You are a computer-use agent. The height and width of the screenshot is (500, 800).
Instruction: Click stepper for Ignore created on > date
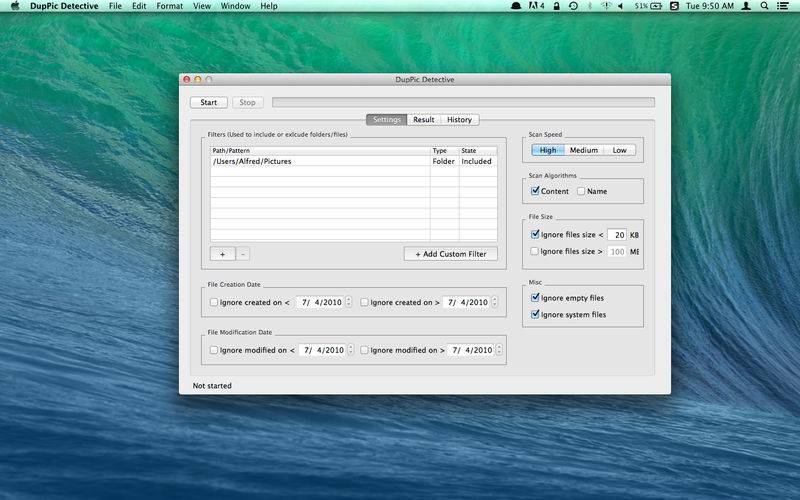pyautogui.click(x=494, y=302)
